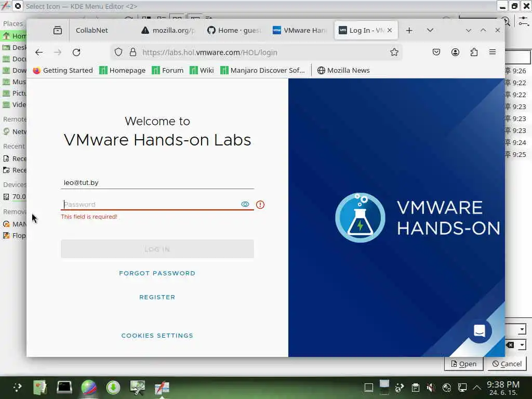Launch the terminal from the taskbar
532x399 pixels.
(64, 387)
